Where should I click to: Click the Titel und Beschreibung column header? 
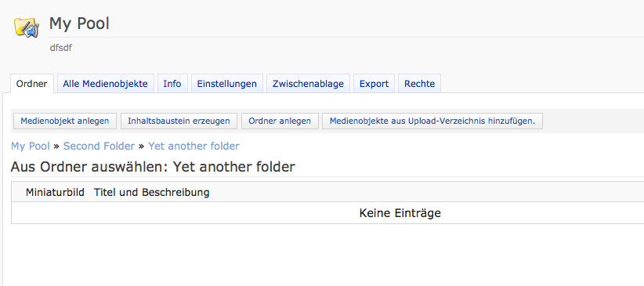(x=151, y=192)
